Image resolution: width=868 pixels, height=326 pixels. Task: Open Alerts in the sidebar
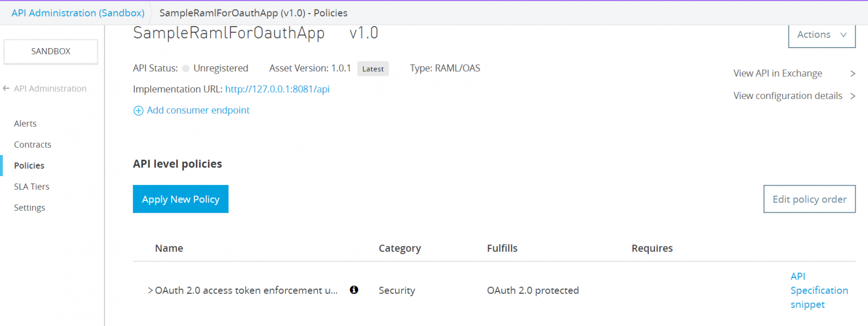coord(25,123)
